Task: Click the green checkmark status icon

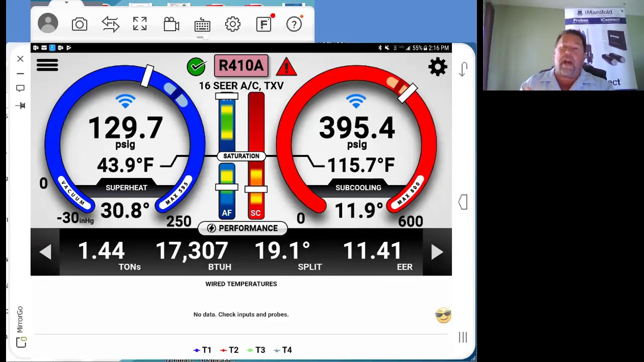Action: 196,66
